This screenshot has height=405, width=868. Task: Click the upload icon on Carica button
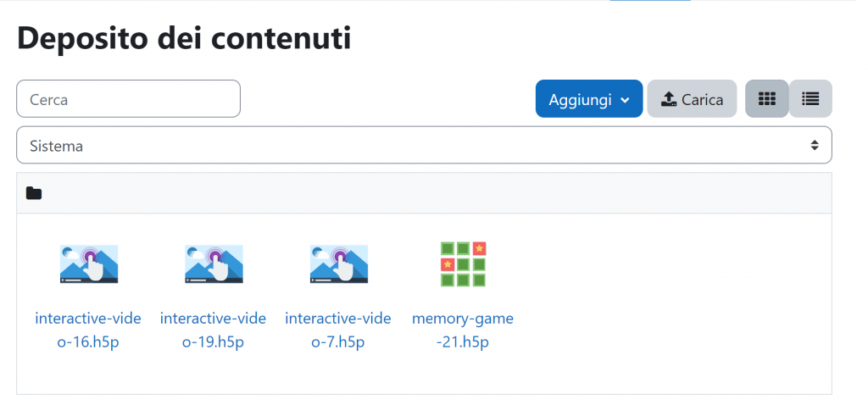(669, 99)
